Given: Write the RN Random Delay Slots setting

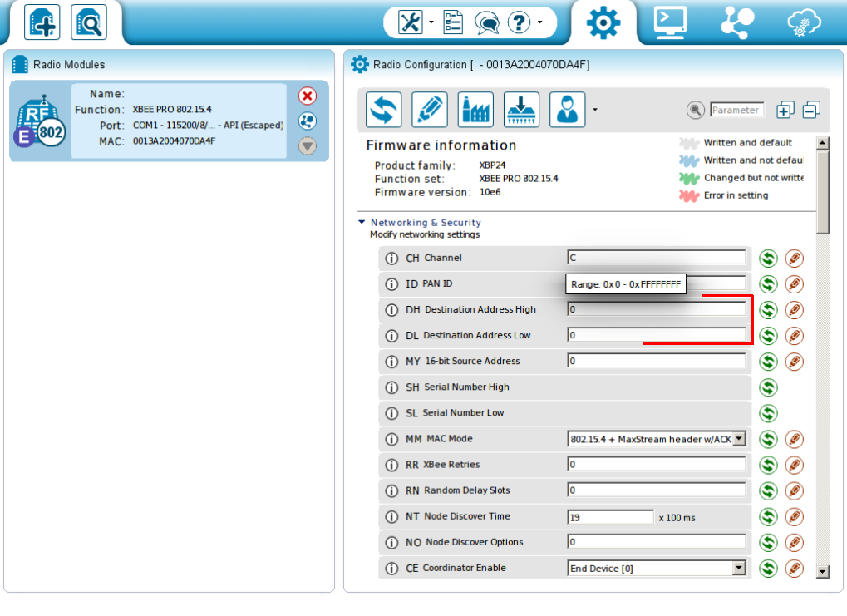Looking at the screenshot, I should click(x=794, y=491).
